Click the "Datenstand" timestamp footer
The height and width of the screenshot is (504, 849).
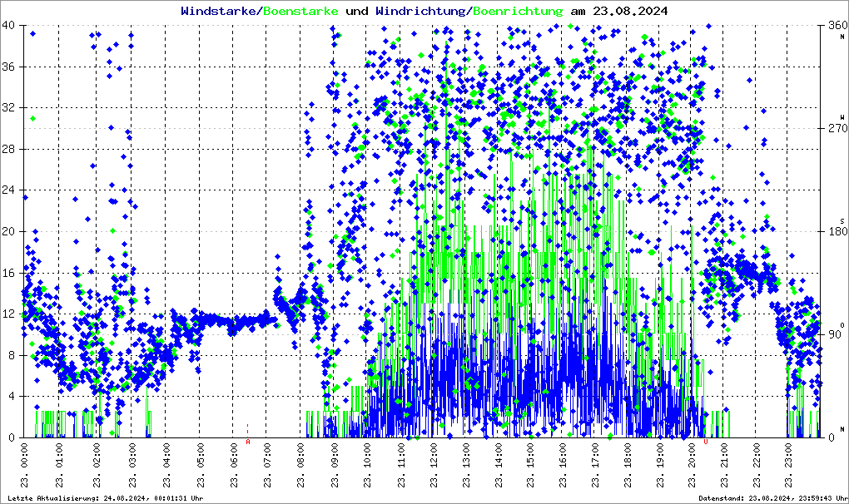(x=772, y=498)
